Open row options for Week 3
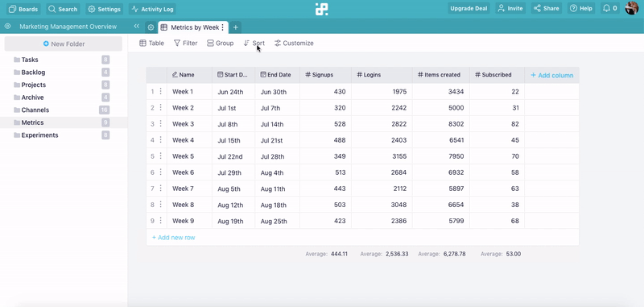644x307 pixels. pos(160,124)
